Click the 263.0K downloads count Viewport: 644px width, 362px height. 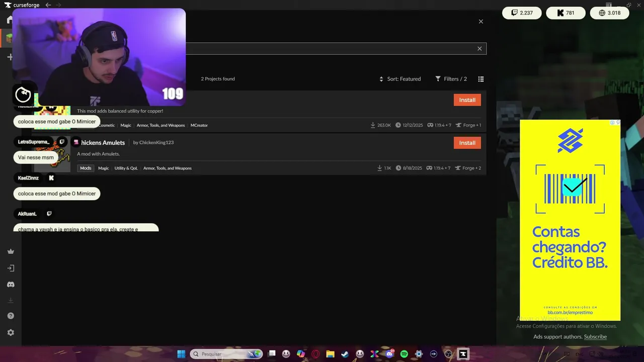pyautogui.click(x=380, y=125)
